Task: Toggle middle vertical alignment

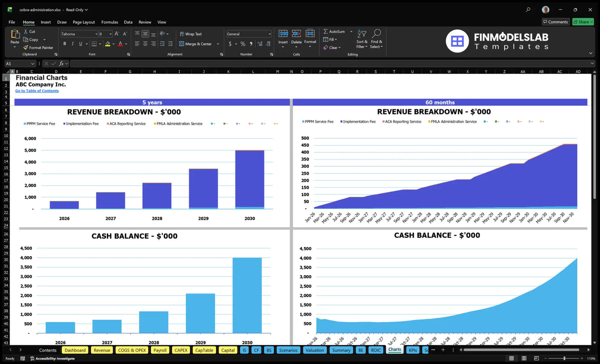Action: [145, 34]
